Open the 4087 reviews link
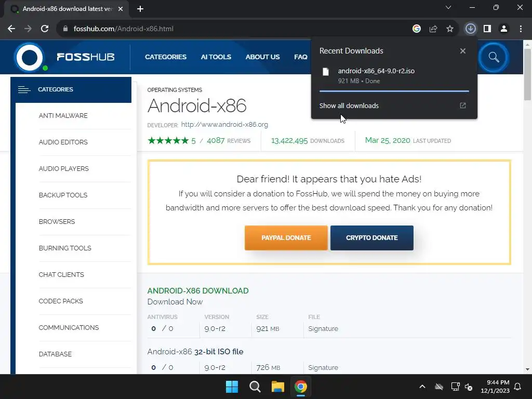 pyautogui.click(x=229, y=140)
